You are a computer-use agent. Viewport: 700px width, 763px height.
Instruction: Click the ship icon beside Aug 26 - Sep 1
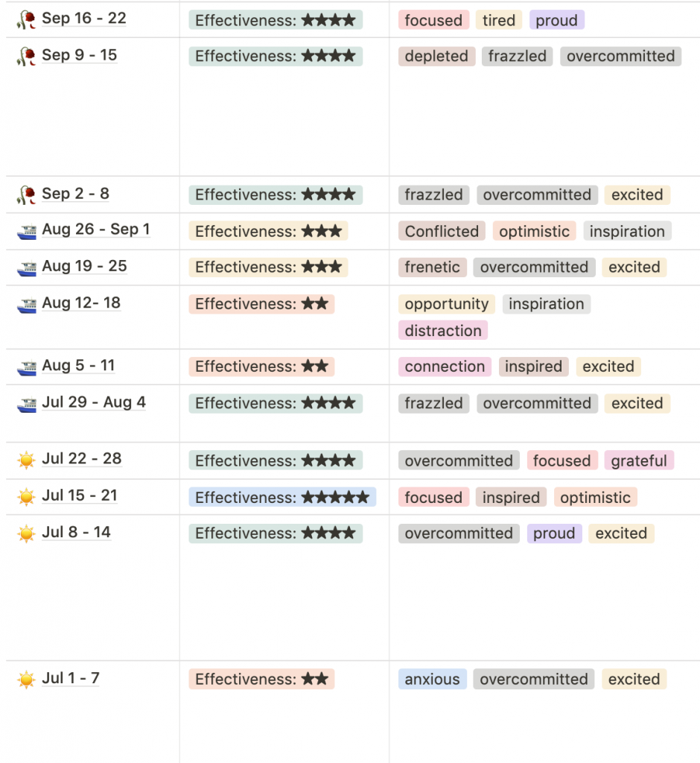tap(26, 231)
